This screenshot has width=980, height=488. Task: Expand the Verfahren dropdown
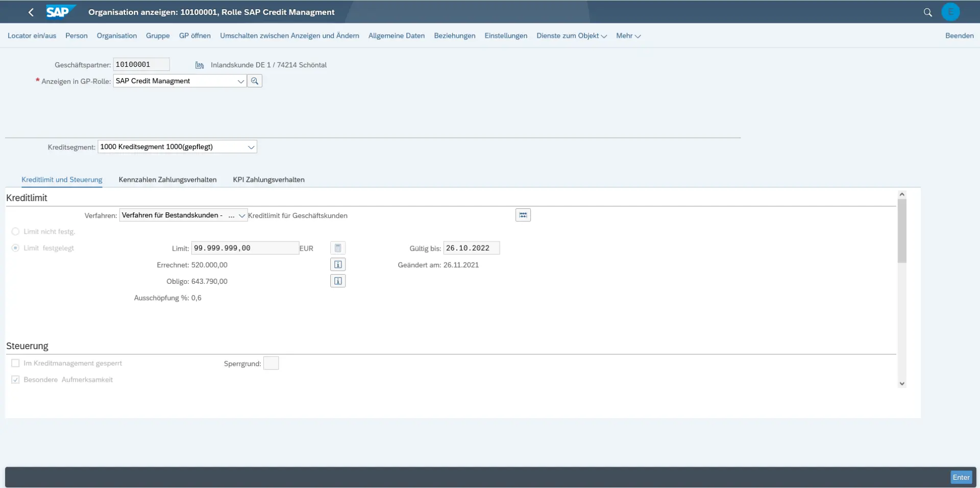[x=242, y=216]
